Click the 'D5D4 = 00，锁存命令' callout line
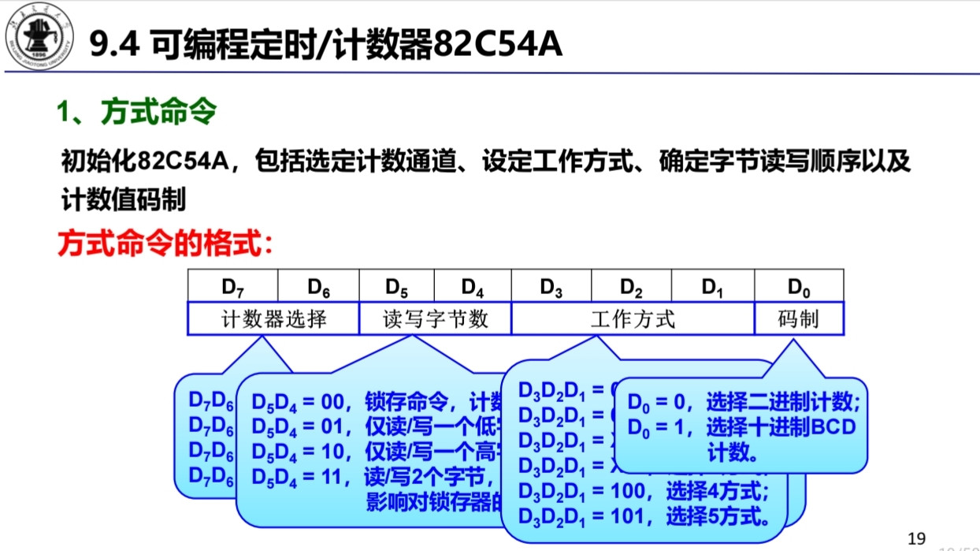 tap(377, 402)
